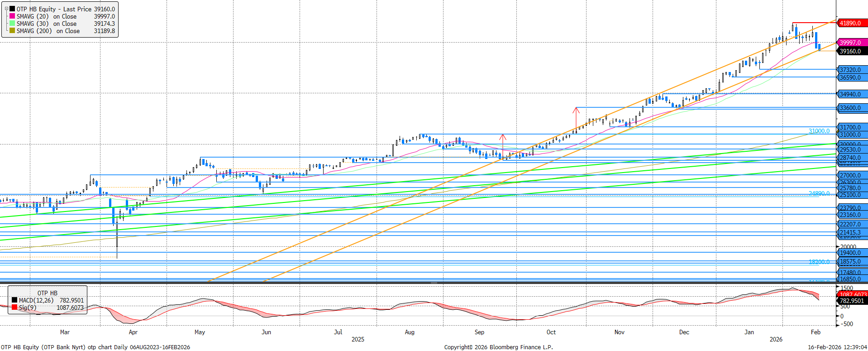
Task: Click the light-blue 31000.0 annotation text
Action: pos(819,131)
